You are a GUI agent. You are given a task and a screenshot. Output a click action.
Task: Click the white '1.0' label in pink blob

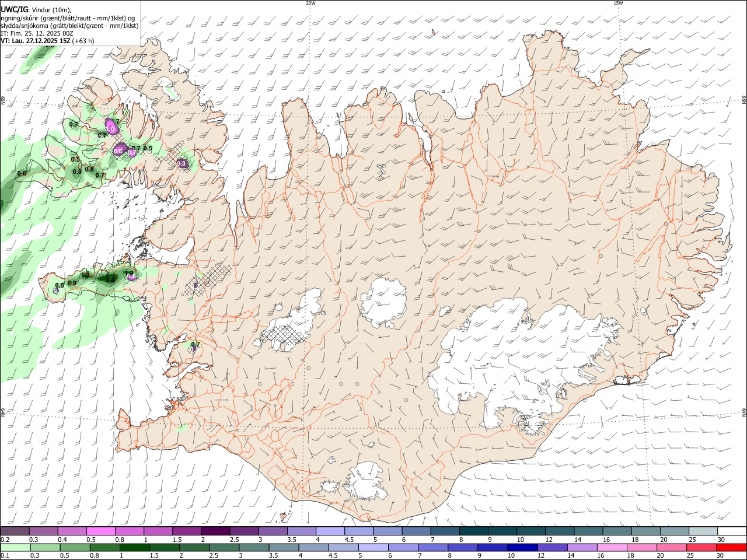tap(110, 128)
